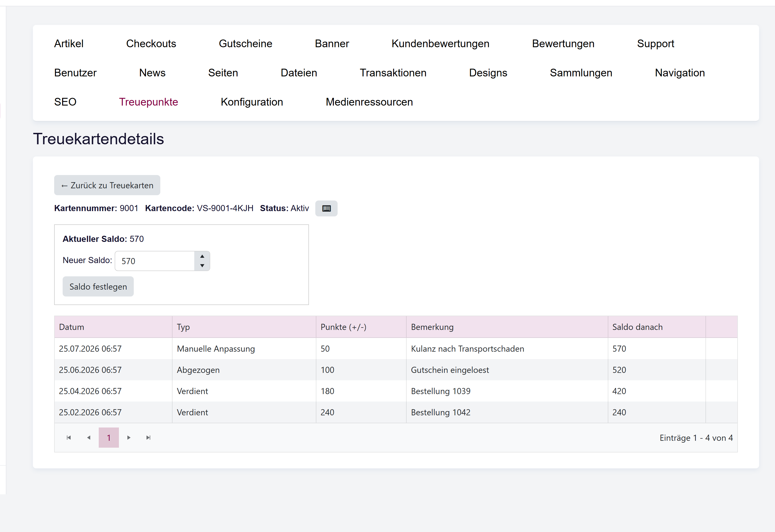Sort by Saldo danach column header
775x532 pixels.
click(657, 327)
